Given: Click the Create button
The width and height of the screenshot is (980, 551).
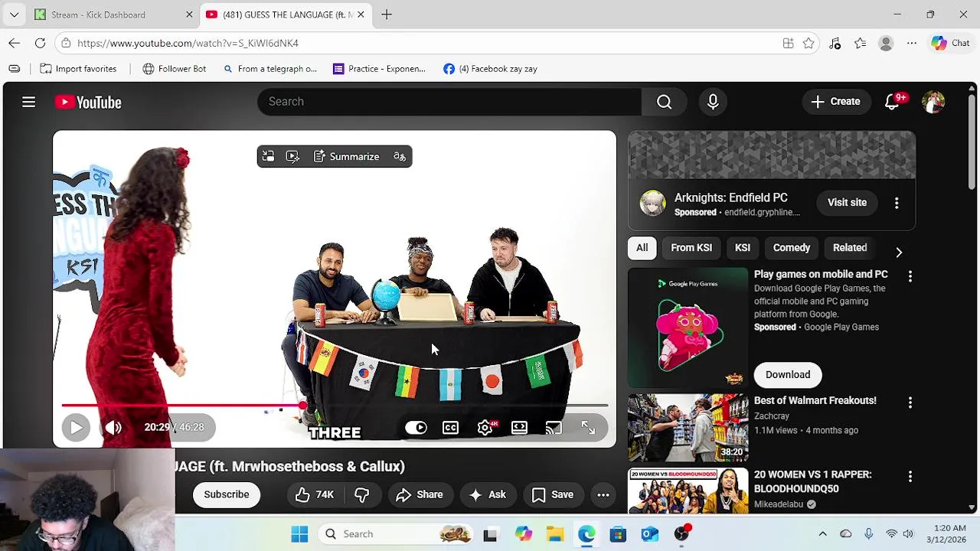Looking at the screenshot, I should [835, 102].
